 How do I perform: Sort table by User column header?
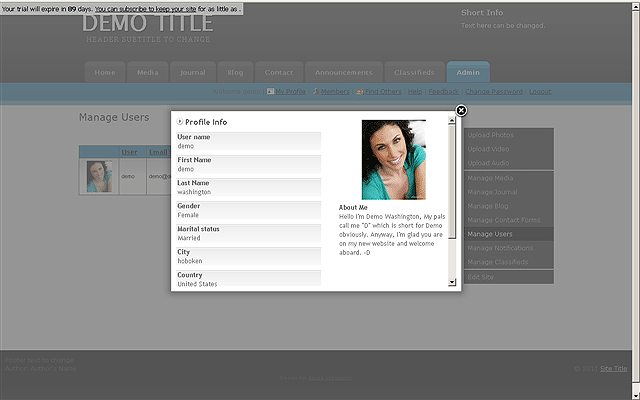(x=129, y=152)
